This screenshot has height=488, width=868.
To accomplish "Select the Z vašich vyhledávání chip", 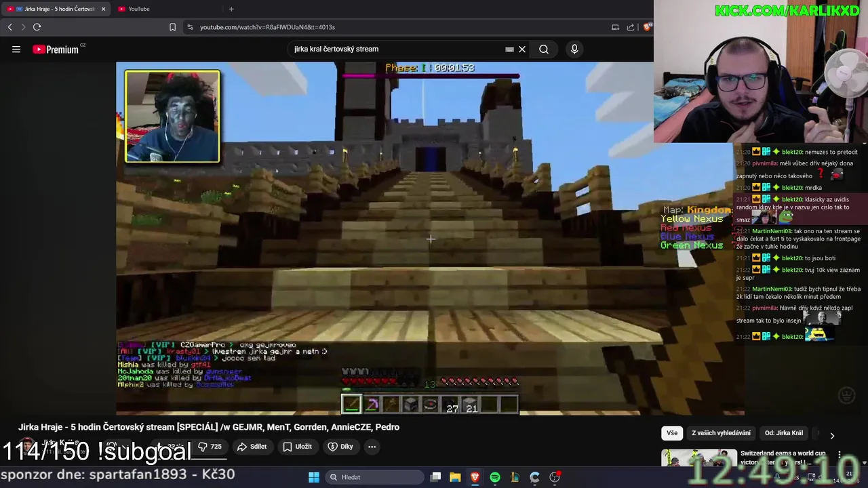I will tap(721, 433).
